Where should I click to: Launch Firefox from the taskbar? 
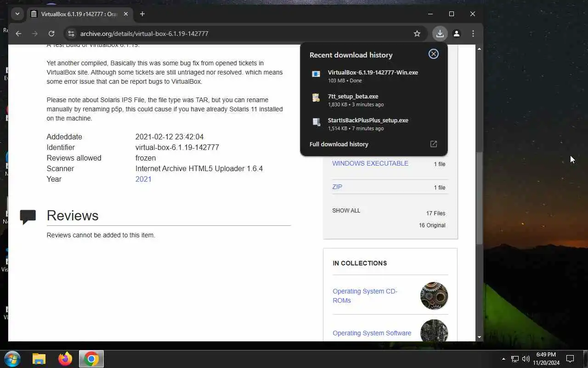click(x=65, y=359)
